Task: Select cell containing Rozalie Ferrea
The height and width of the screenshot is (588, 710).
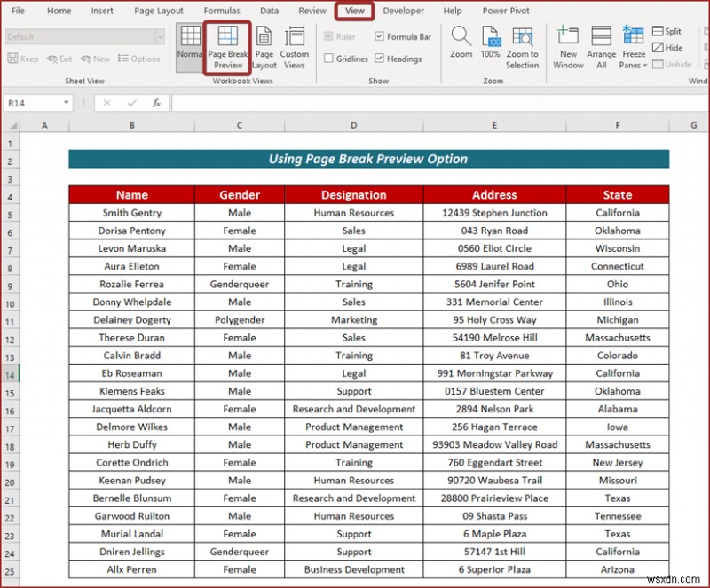Action: click(131, 284)
